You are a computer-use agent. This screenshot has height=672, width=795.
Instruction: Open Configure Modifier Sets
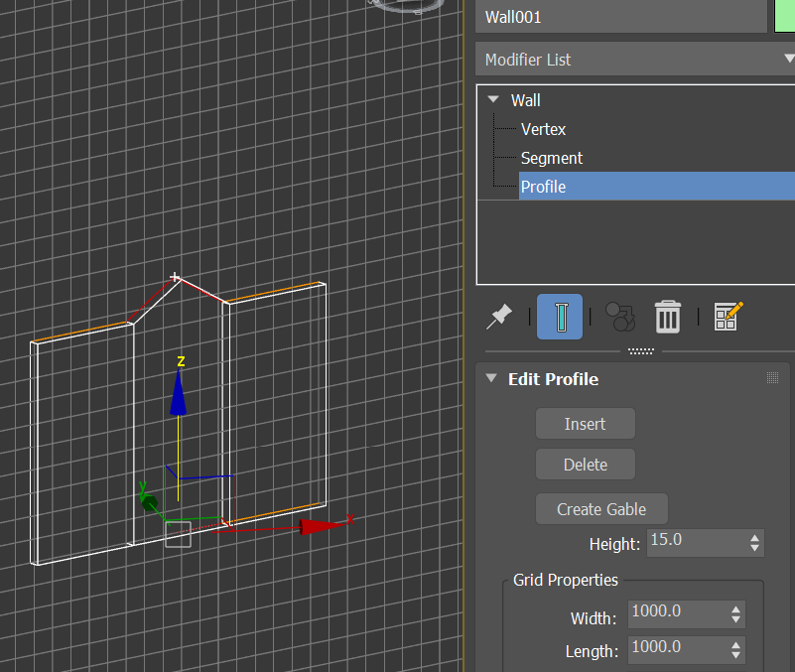click(x=728, y=316)
